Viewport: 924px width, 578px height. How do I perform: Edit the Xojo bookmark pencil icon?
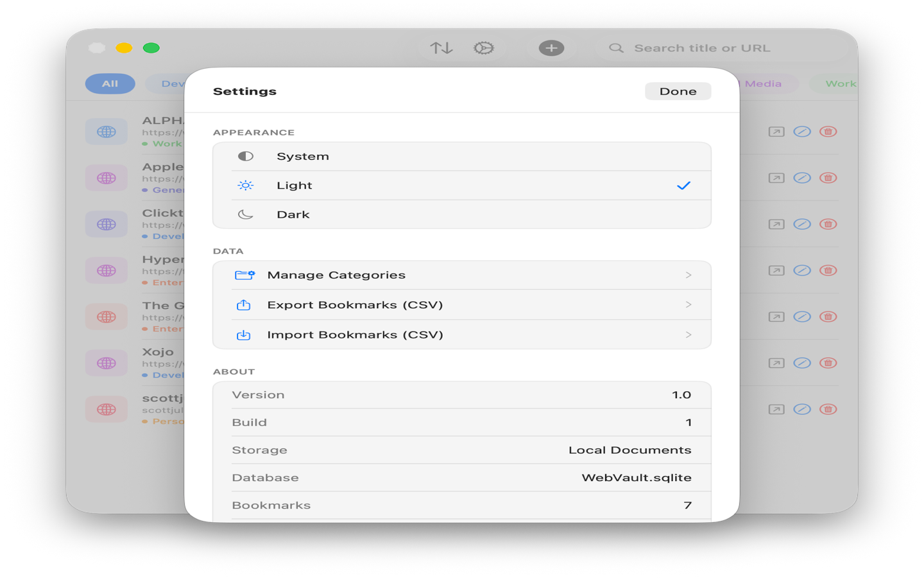pyautogui.click(x=802, y=363)
